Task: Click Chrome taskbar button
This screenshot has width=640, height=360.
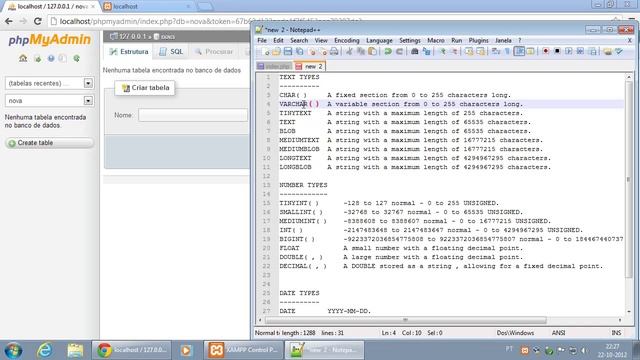Action: (x=131, y=350)
